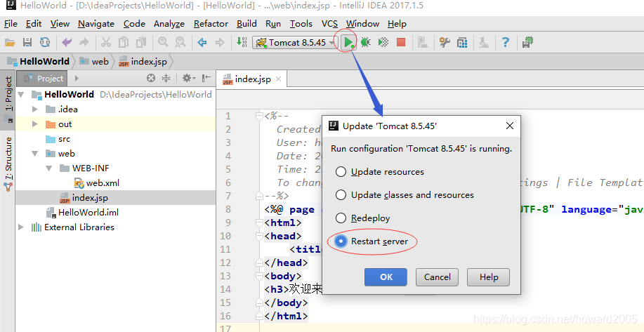
Task: Select HelloWorld.iml in project tree
Action: point(82,213)
